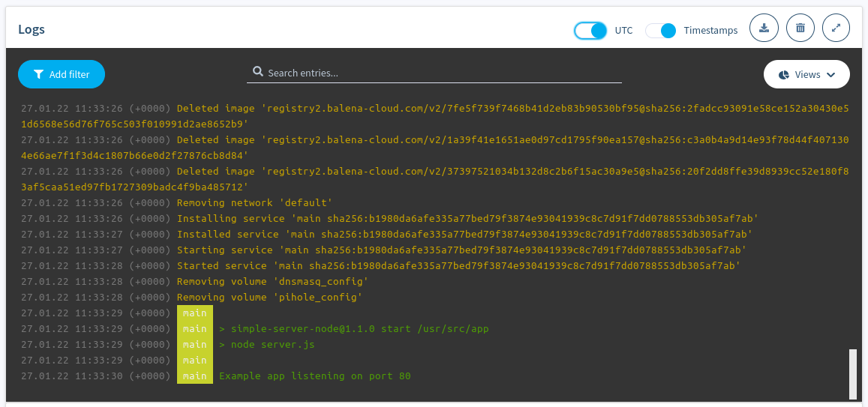Click the magnifier search icon
This screenshot has height=407, width=868.
point(257,72)
